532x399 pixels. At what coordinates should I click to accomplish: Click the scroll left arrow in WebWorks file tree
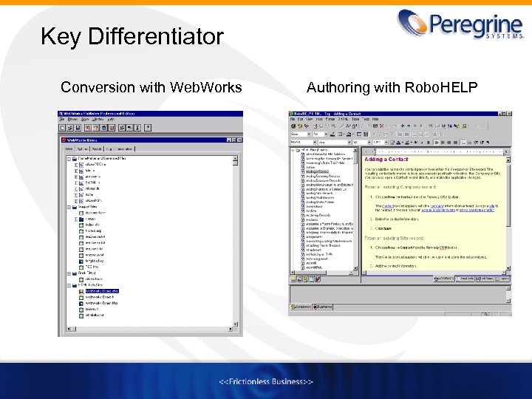click(x=69, y=329)
